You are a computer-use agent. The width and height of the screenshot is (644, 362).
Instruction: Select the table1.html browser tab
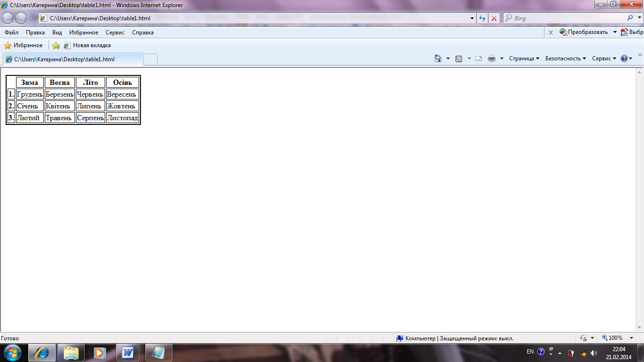(x=73, y=59)
